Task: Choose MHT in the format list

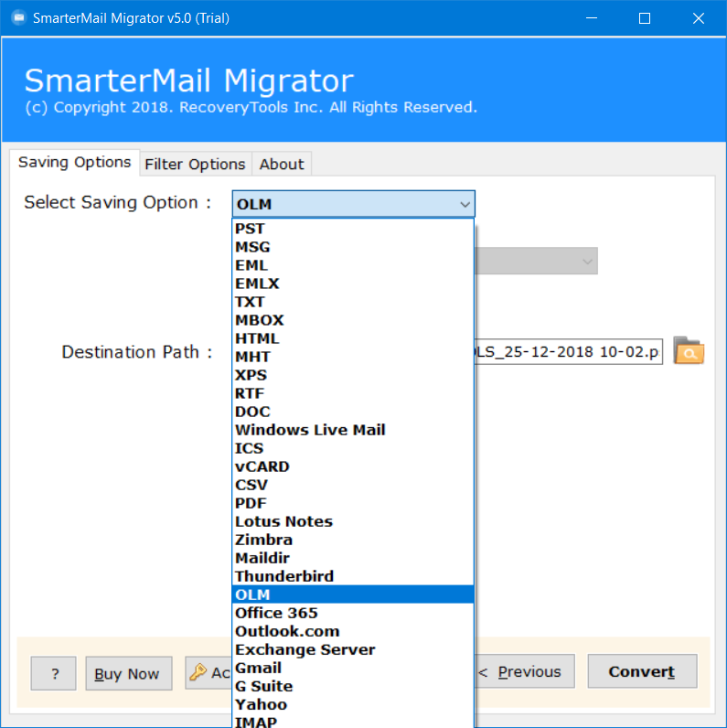Action: coord(353,357)
